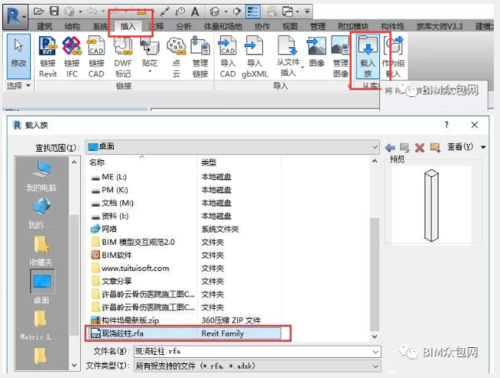
Task: Save project with the floppy disk icon
Action: click(x=54, y=11)
